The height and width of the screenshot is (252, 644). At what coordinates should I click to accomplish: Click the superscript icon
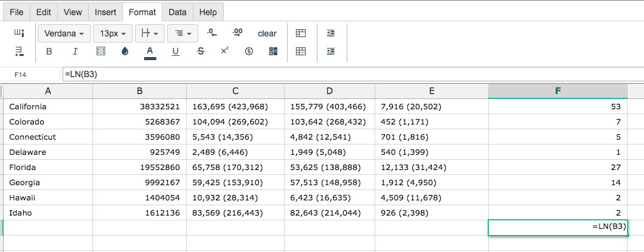point(224,51)
